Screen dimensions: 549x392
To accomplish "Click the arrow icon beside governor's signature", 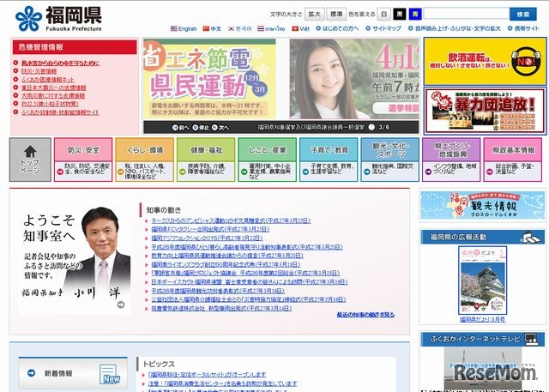I will pyautogui.click(x=121, y=305).
